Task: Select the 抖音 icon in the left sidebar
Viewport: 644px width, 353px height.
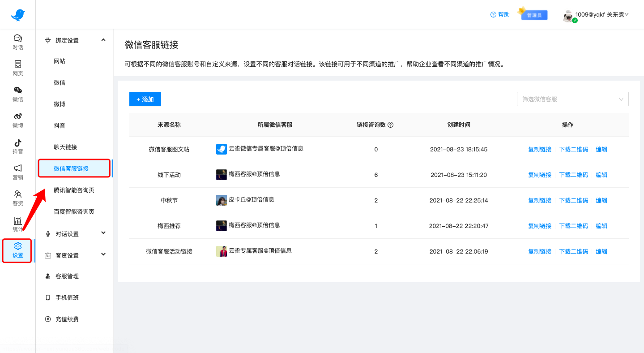Action: click(x=17, y=146)
